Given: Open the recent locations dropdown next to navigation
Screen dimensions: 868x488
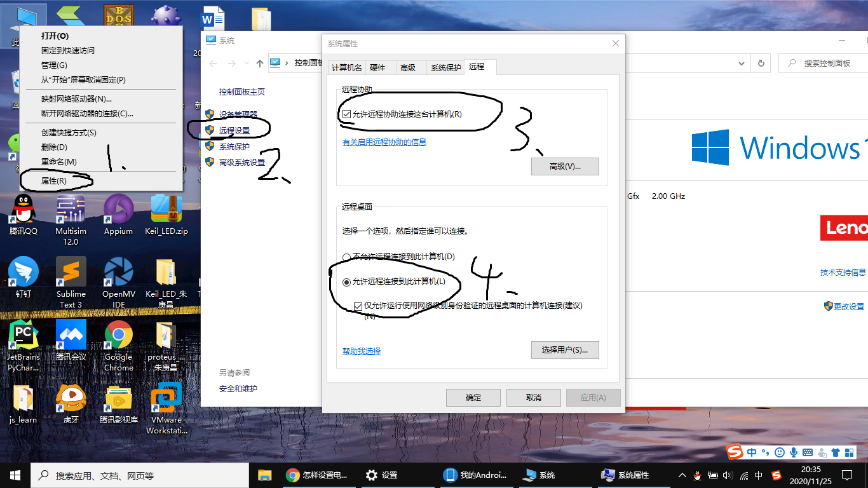Looking at the screenshot, I should click(x=246, y=63).
